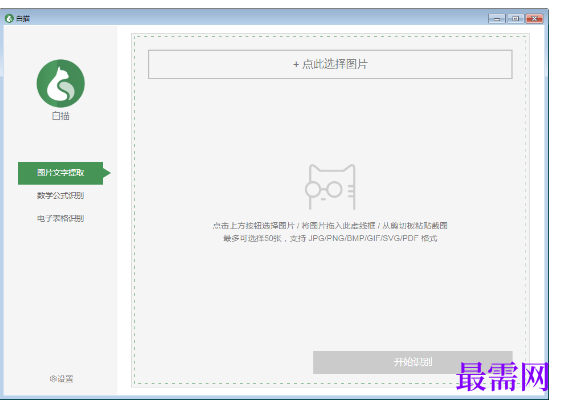Click the app icon in the title bar
568x408 pixels.
[9, 18]
